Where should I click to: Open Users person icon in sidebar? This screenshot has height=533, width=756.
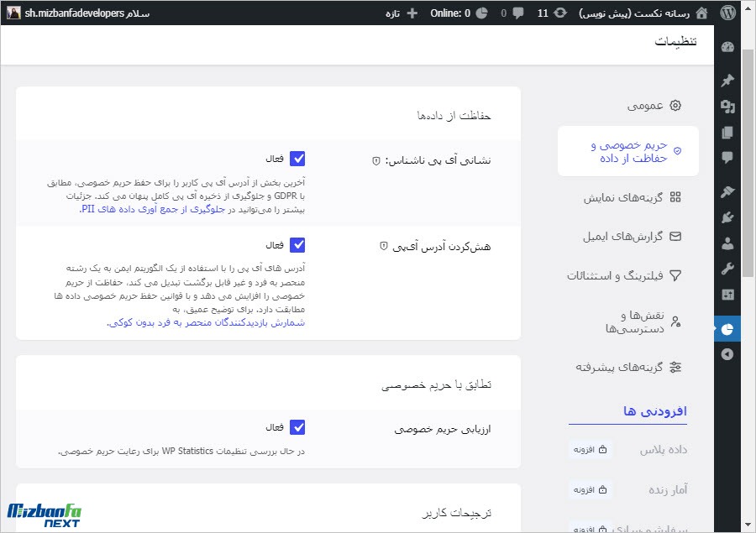point(727,243)
